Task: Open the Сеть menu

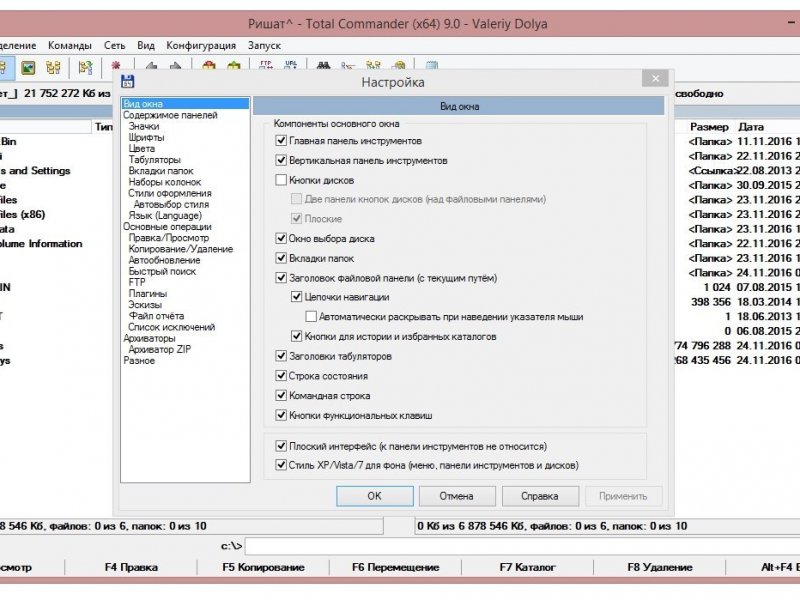Action: pos(114,45)
